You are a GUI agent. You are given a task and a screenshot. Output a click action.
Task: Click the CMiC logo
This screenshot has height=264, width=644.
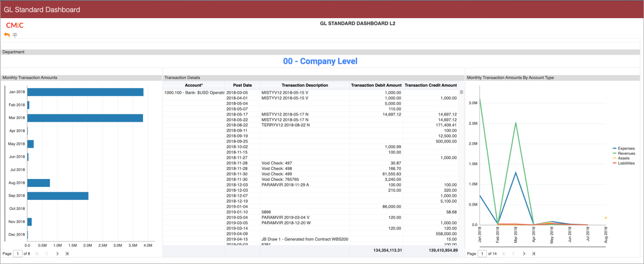(15, 25)
